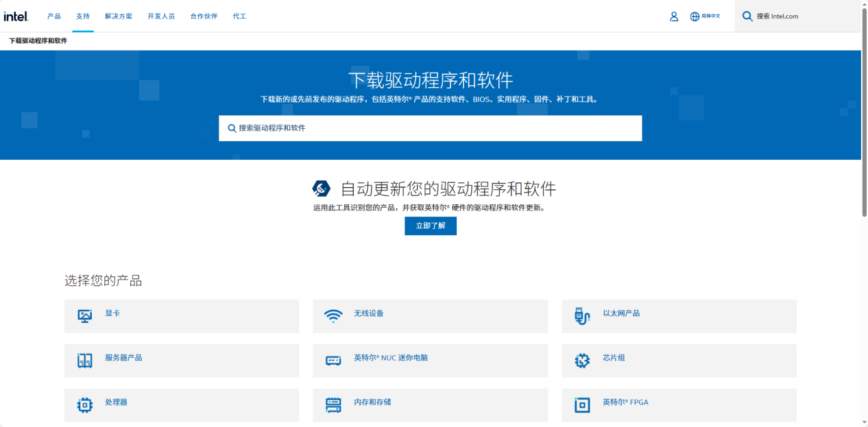Click the account person icon
The image size is (868, 427).
coord(674,16)
